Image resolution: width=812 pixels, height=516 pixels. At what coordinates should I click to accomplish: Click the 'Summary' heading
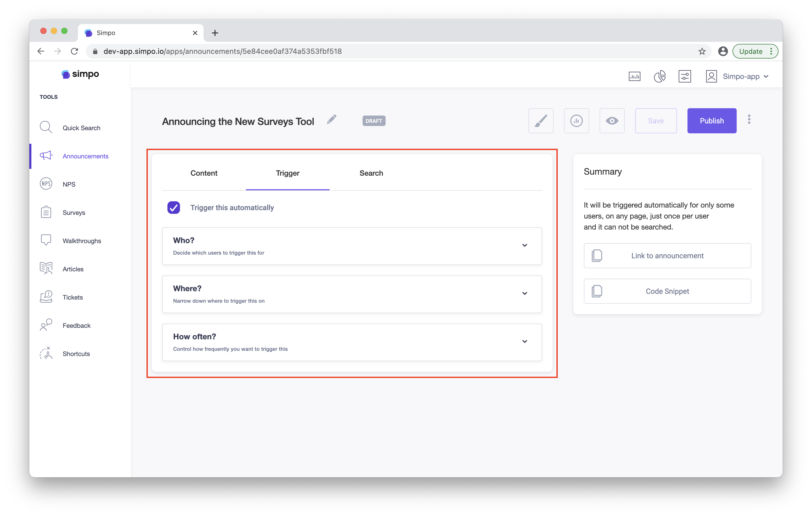click(x=603, y=171)
